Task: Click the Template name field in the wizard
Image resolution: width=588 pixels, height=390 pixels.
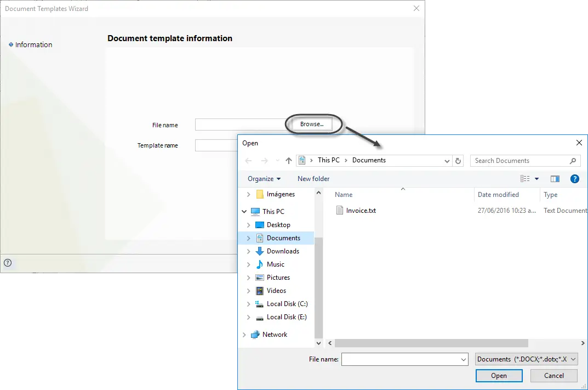Action: tap(216, 145)
